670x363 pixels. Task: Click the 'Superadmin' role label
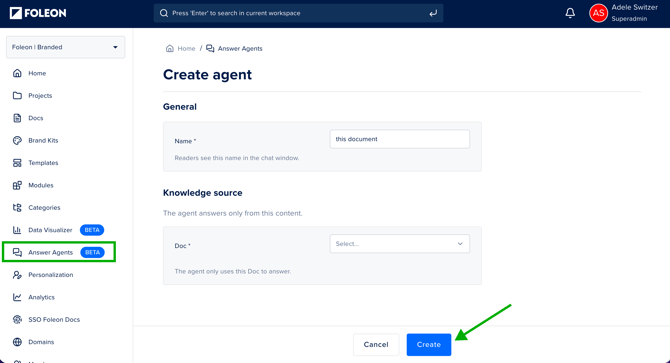pos(629,19)
